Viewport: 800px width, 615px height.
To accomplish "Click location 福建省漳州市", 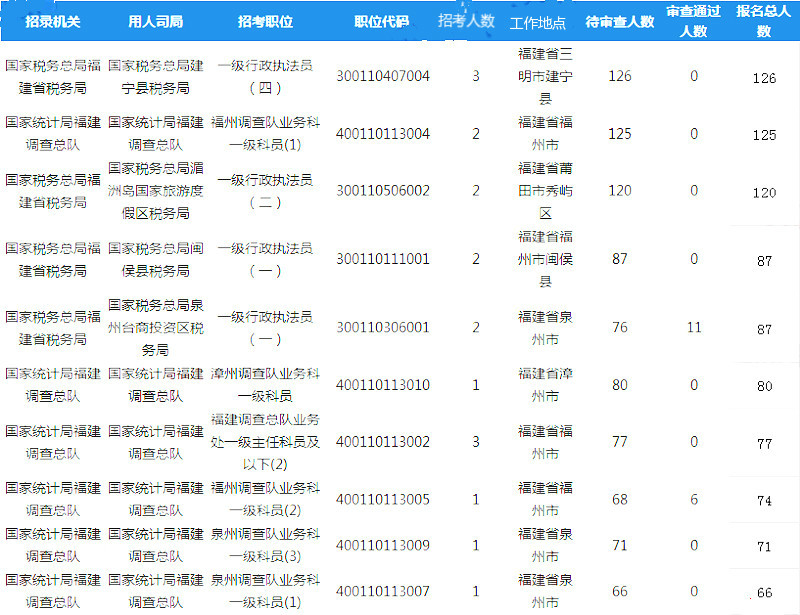I will pos(545,385).
